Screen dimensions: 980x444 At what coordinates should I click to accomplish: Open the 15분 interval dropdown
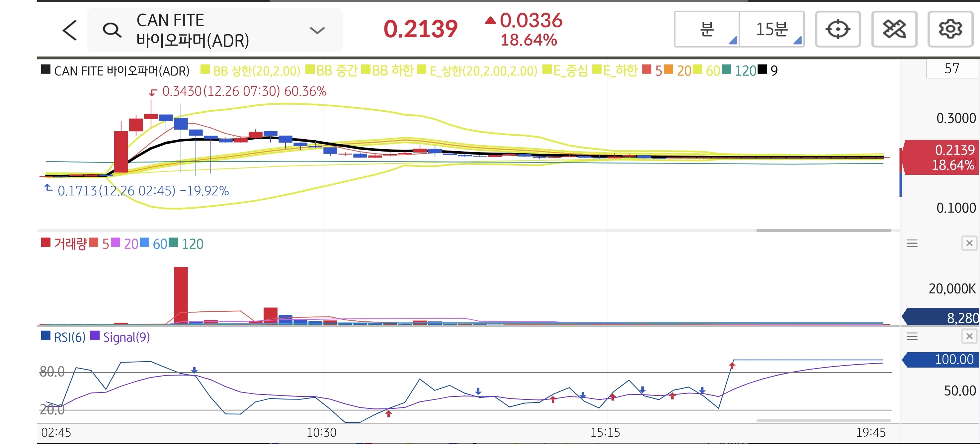(x=772, y=29)
